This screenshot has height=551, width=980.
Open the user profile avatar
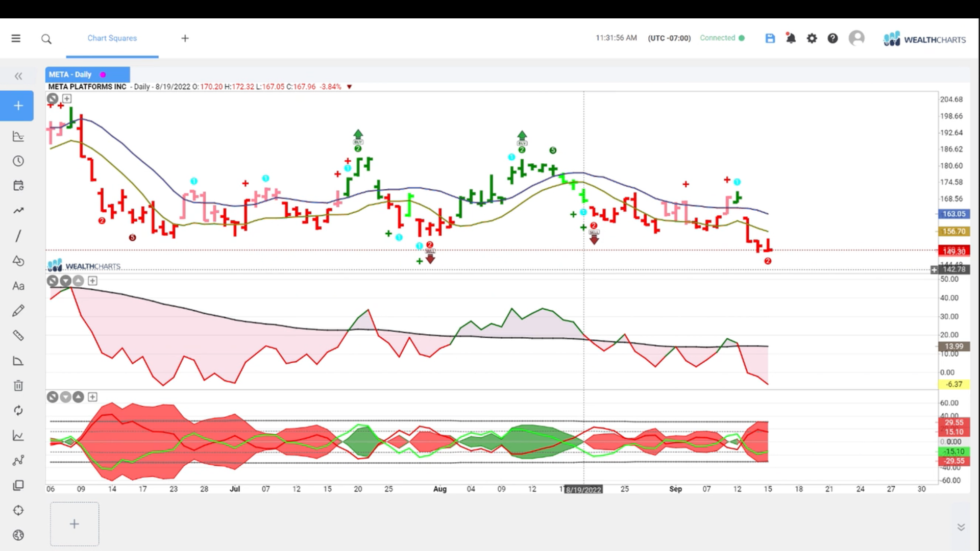pos(856,38)
